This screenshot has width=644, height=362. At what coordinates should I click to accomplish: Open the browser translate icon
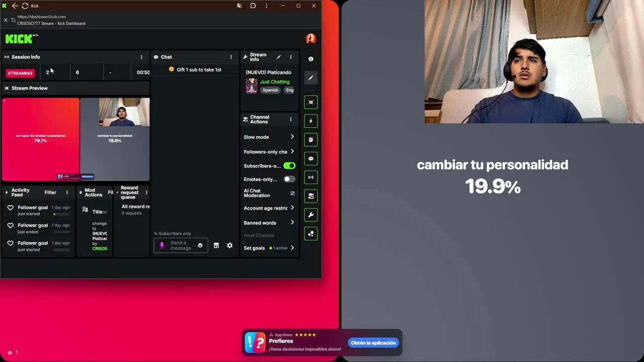(239, 6)
